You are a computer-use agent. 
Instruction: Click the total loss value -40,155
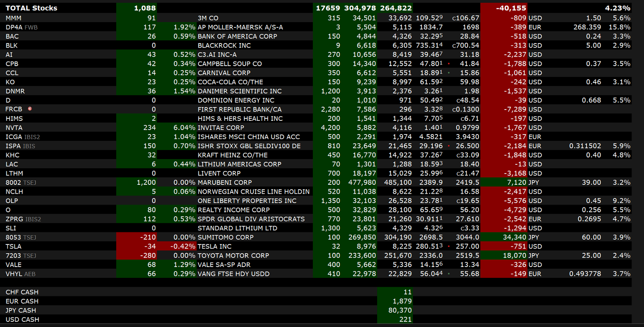pyautogui.click(x=511, y=8)
